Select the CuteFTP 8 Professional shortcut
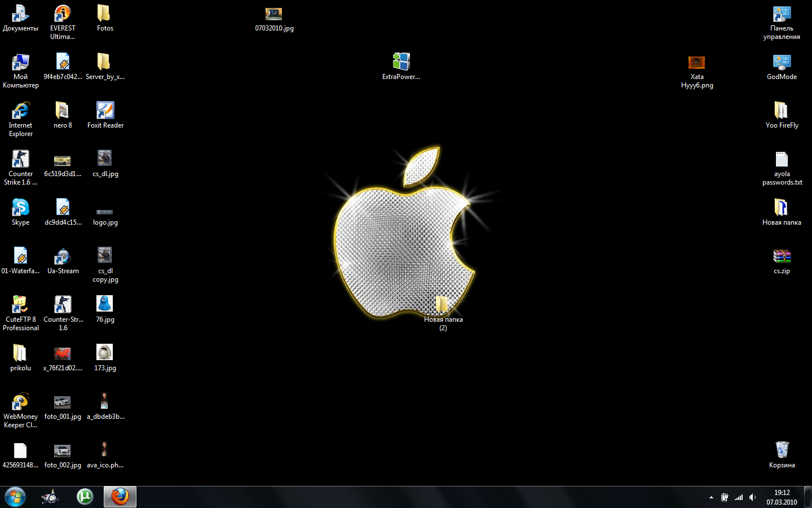 (20, 313)
